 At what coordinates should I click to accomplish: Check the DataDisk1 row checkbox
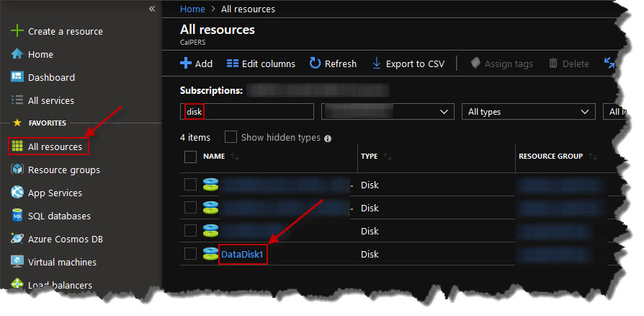click(191, 254)
